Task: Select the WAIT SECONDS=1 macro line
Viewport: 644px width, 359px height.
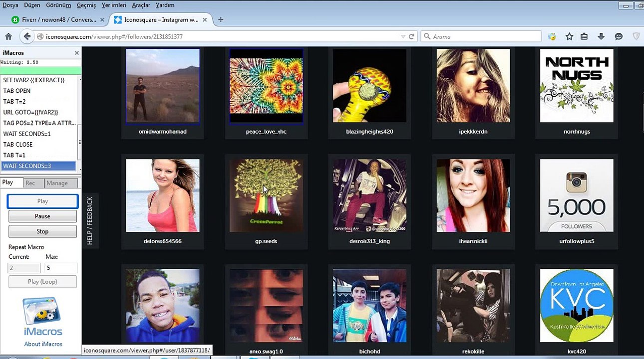Action: [39, 134]
